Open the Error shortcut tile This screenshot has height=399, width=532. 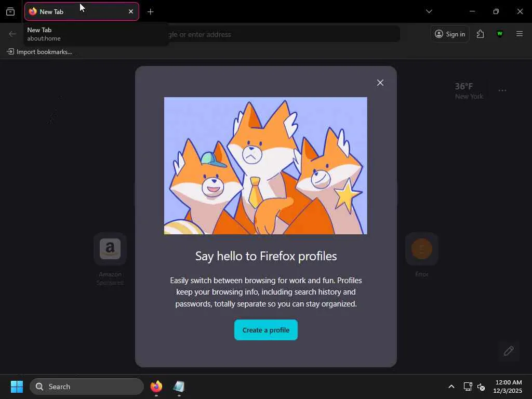(x=422, y=255)
